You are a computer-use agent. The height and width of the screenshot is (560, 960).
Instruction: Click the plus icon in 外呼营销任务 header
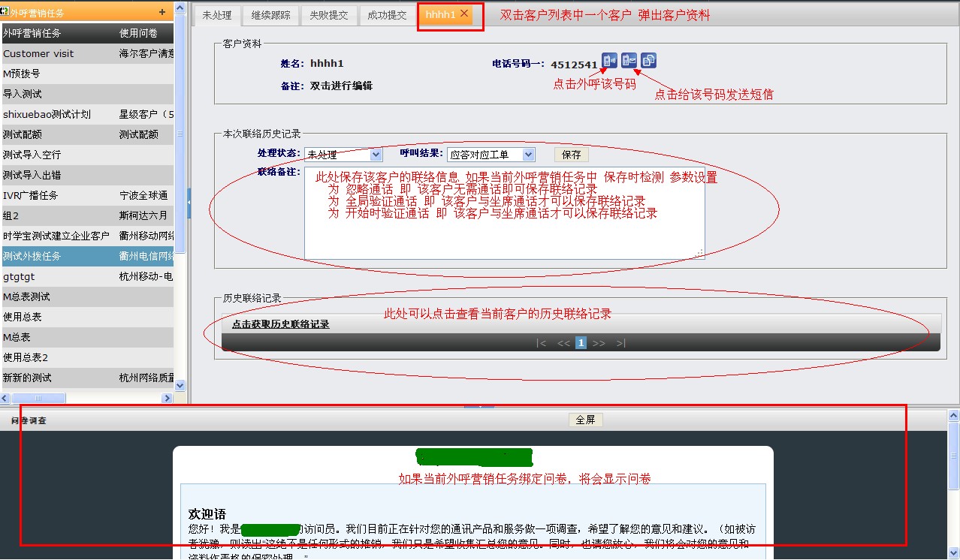tap(162, 12)
